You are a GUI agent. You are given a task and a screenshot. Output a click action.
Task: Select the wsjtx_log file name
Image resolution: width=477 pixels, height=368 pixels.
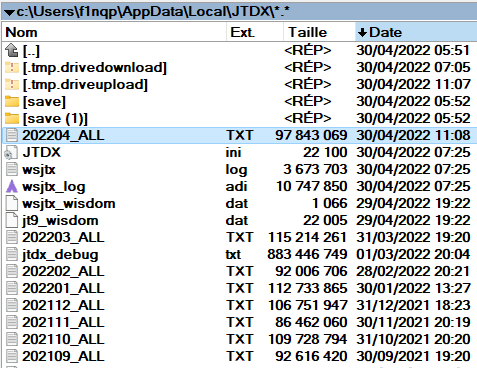54,187
